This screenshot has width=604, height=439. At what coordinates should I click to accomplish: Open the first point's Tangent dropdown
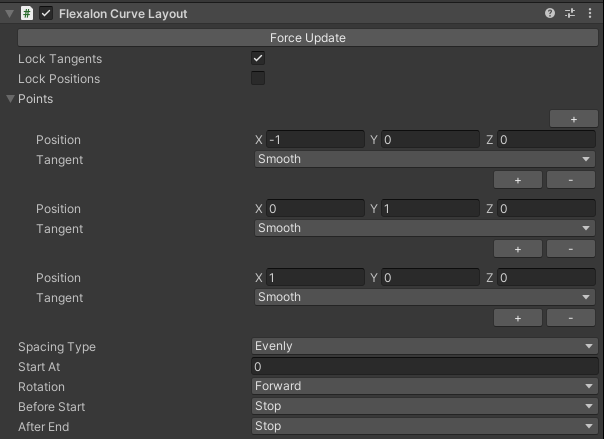(425, 159)
